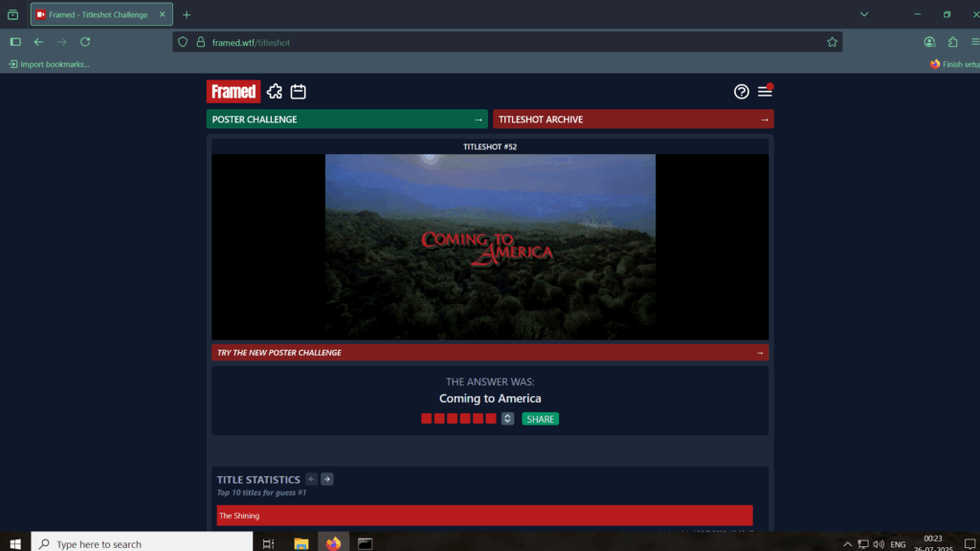Open the puzzle piece games icon
The width and height of the screenshot is (980, 551).
tap(275, 92)
